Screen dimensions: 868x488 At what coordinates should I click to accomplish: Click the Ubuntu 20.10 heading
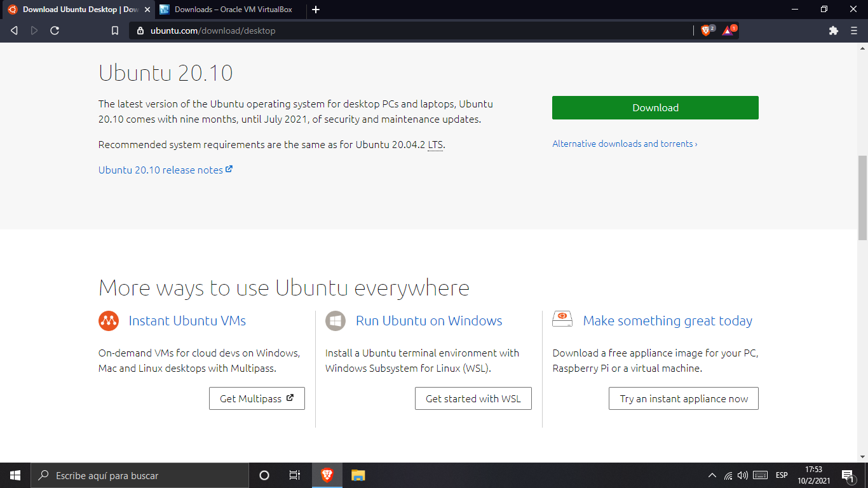click(x=166, y=73)
